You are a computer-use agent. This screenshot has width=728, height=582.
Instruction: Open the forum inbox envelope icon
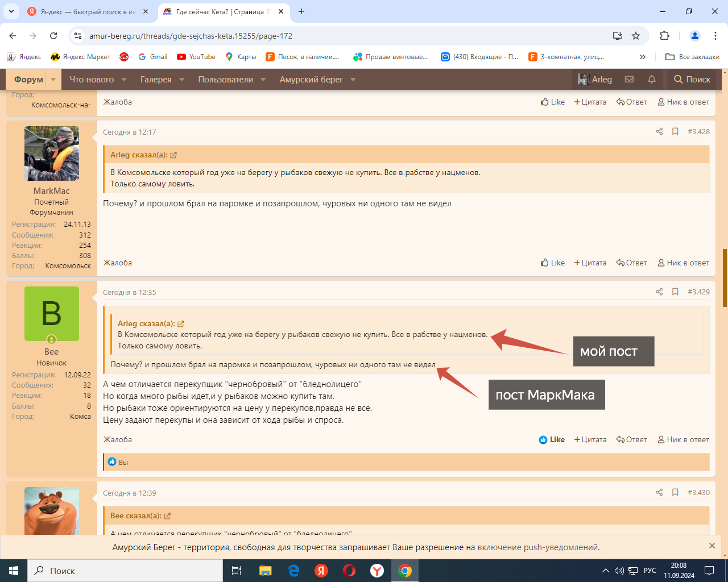629,80
